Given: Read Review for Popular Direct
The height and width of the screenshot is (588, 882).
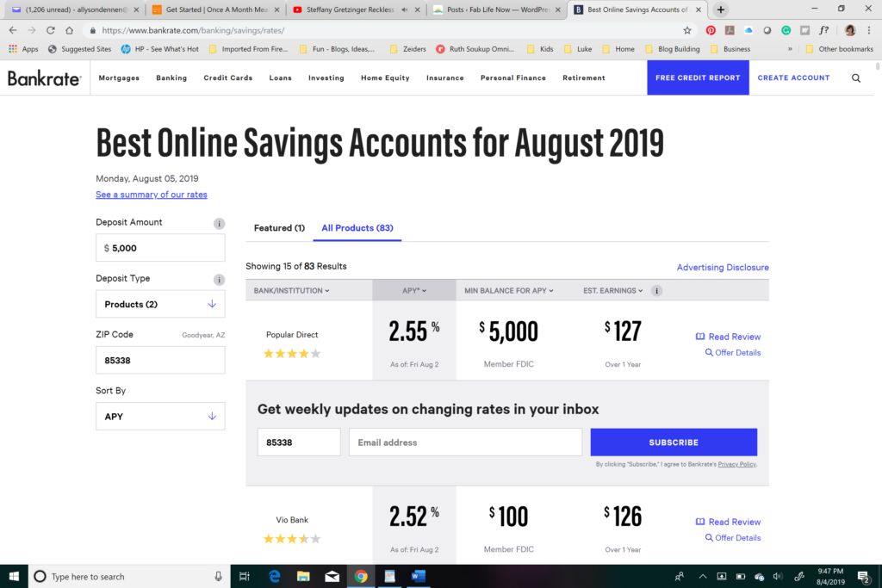Looking at the screenshot, I should [728, 337].
